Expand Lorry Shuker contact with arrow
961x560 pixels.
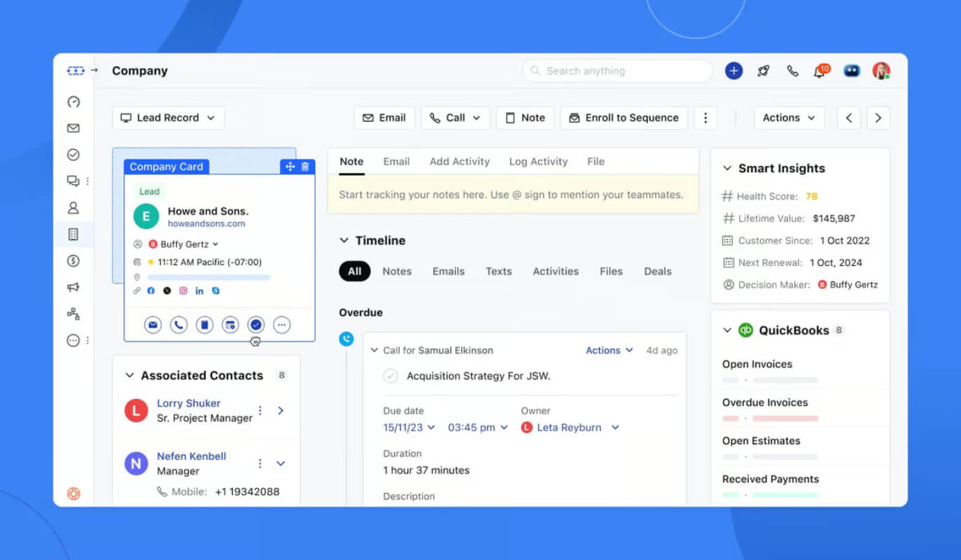(281, 410)
